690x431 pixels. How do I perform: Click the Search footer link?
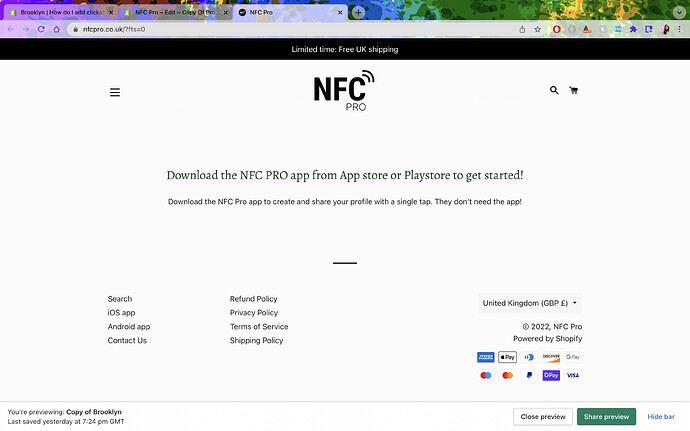point(120,298)
